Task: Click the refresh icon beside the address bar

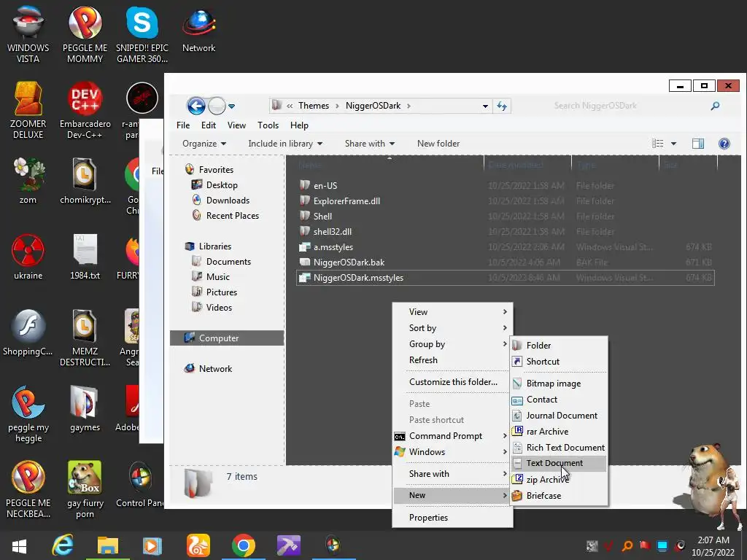Action: [x=502, y=106]
